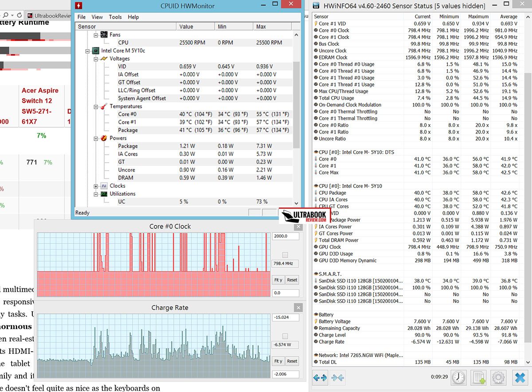The width and height of the screenshot is (532, 392).
Task: Click the -15.024 field in Charge Rate graph
Action: coord(286,317)
